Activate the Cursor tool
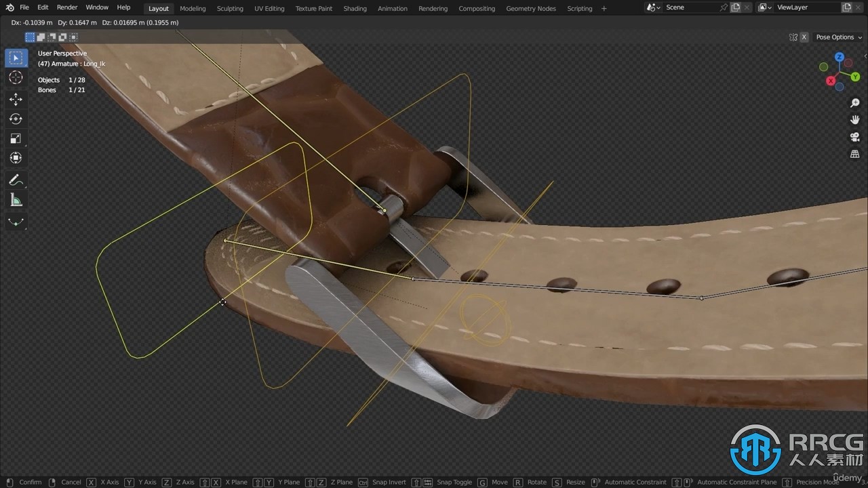 pos(16,78)
